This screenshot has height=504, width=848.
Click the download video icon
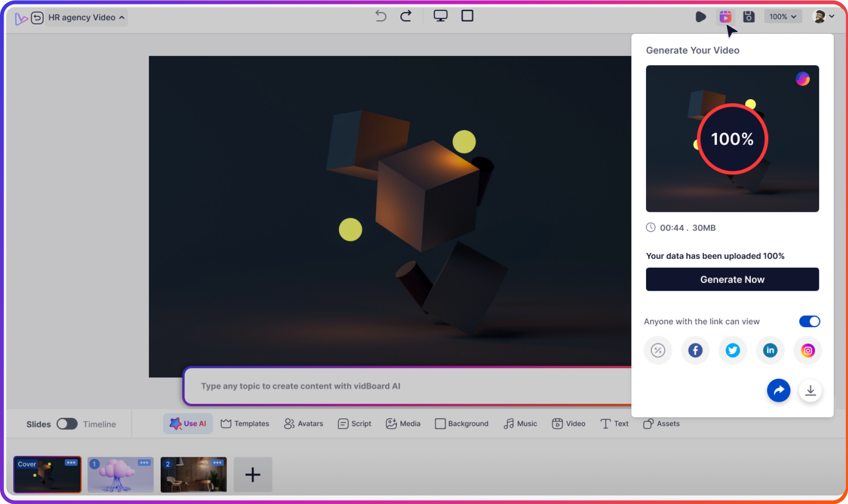pyautogui.click(x=810, y=390)
